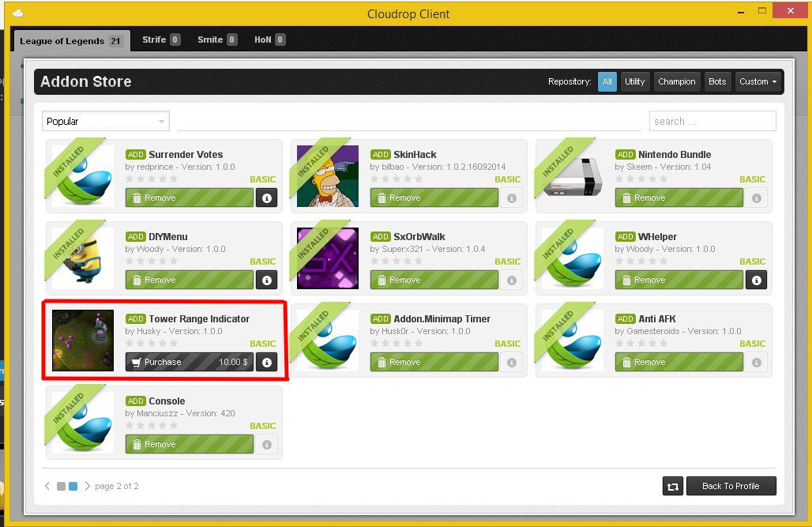Go to next page arrow
The width and height of the screenshot is (812, 527).
pos(87,486)
